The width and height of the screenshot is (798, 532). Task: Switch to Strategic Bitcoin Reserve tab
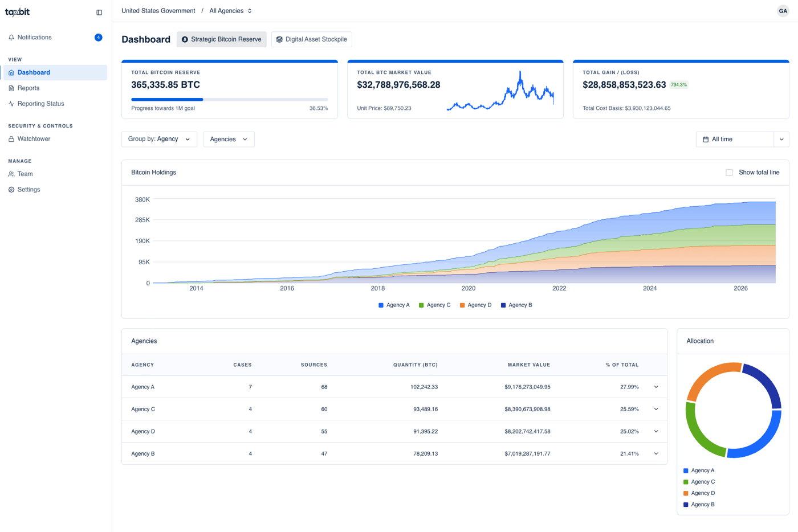click(x=221, y=39)
